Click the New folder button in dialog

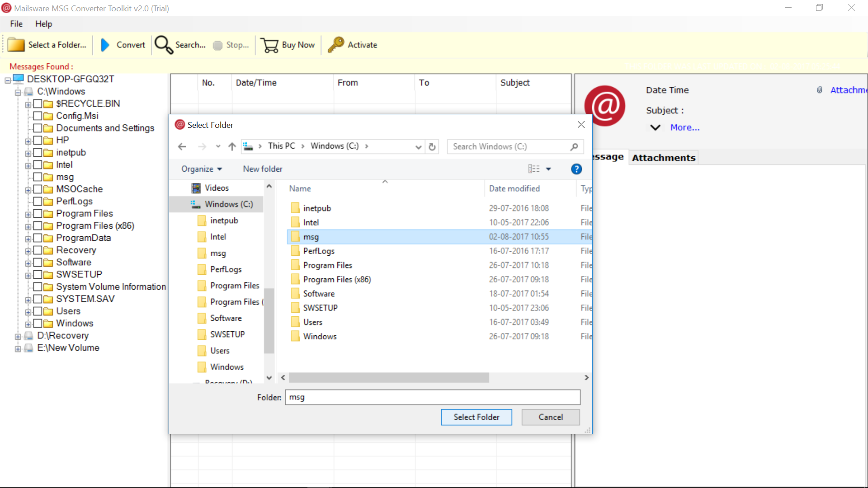(x=262, y=169)
